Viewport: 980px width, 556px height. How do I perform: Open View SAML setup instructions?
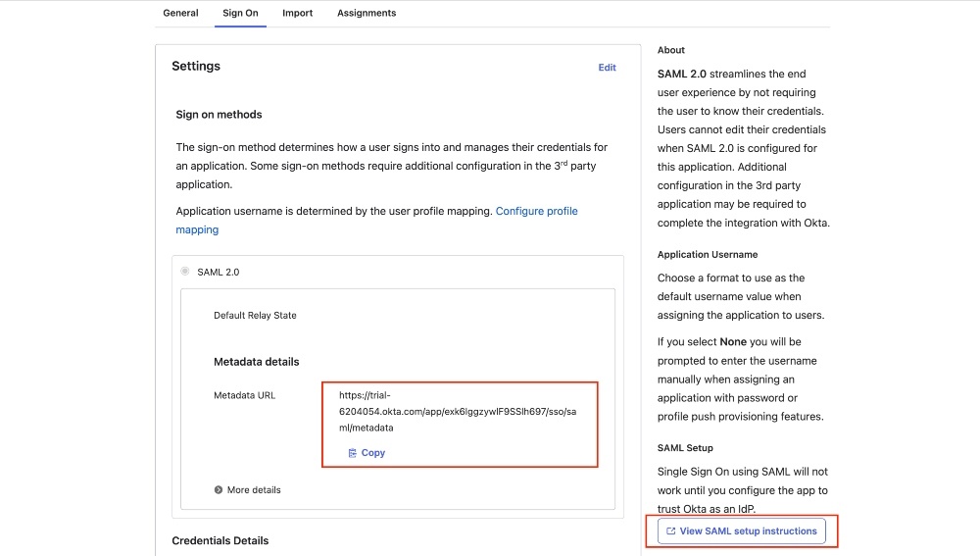click(741, 531)
